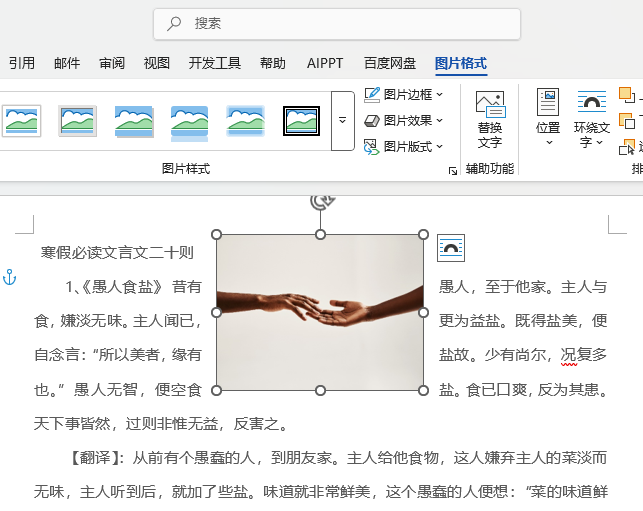Expand the picture styles gallery

(x=342, y=121)
